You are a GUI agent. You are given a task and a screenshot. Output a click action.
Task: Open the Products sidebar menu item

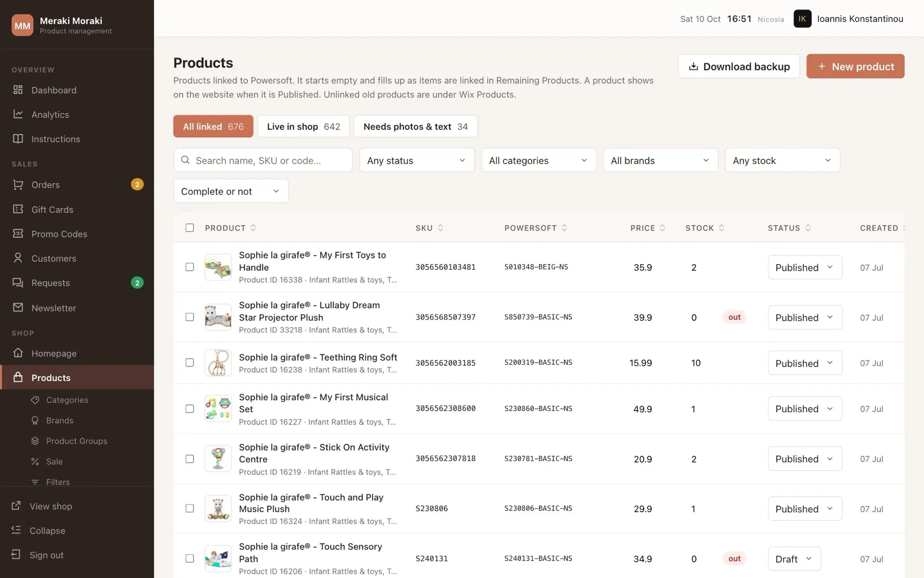click(x=77, y=377)
